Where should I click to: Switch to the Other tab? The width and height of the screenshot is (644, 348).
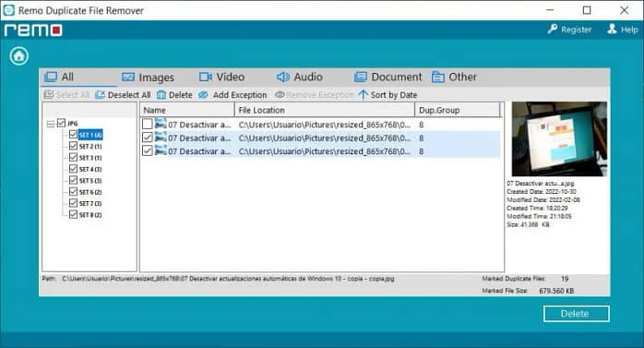[x=454, y=77]
